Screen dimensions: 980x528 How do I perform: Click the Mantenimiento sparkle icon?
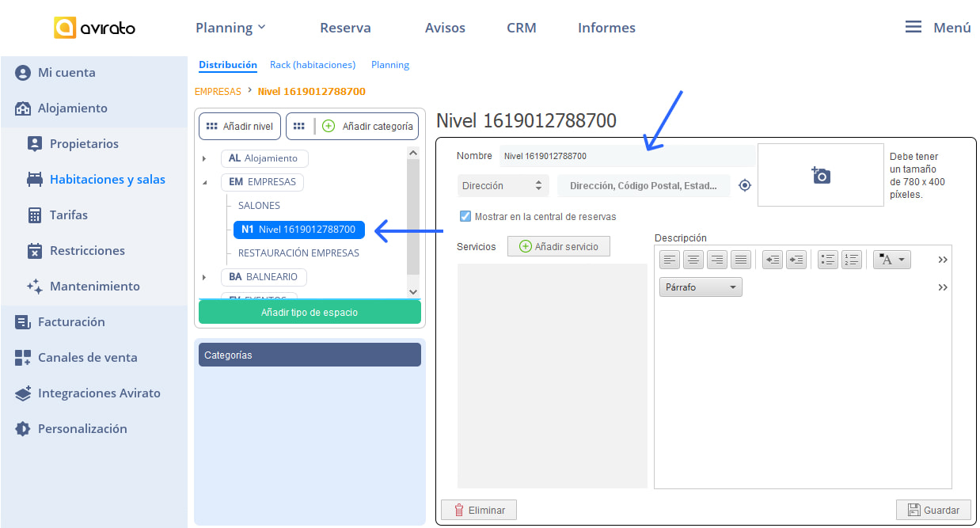tap(34, 287)
